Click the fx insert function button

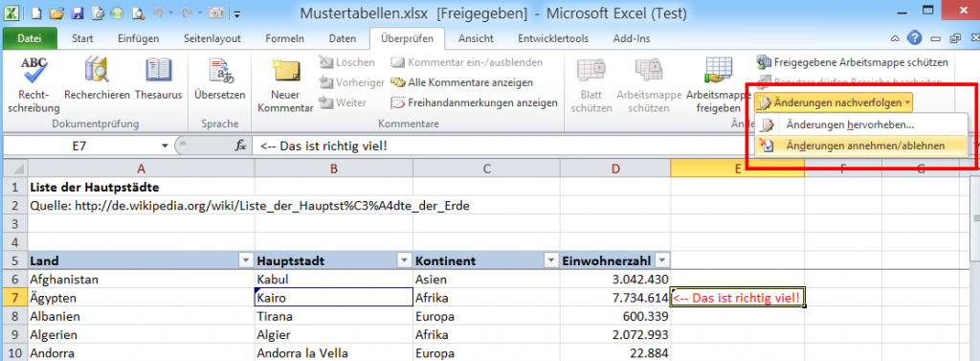240,146
